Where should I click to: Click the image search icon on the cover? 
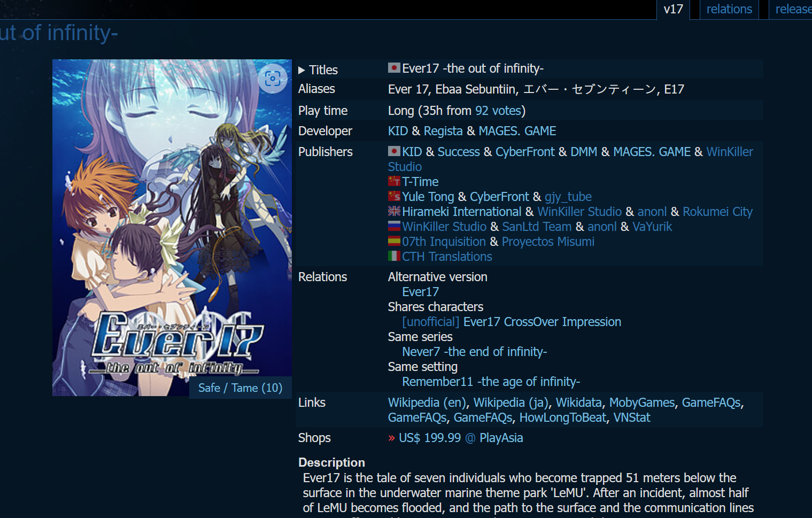pyautogui.click(x=273, y=79)
